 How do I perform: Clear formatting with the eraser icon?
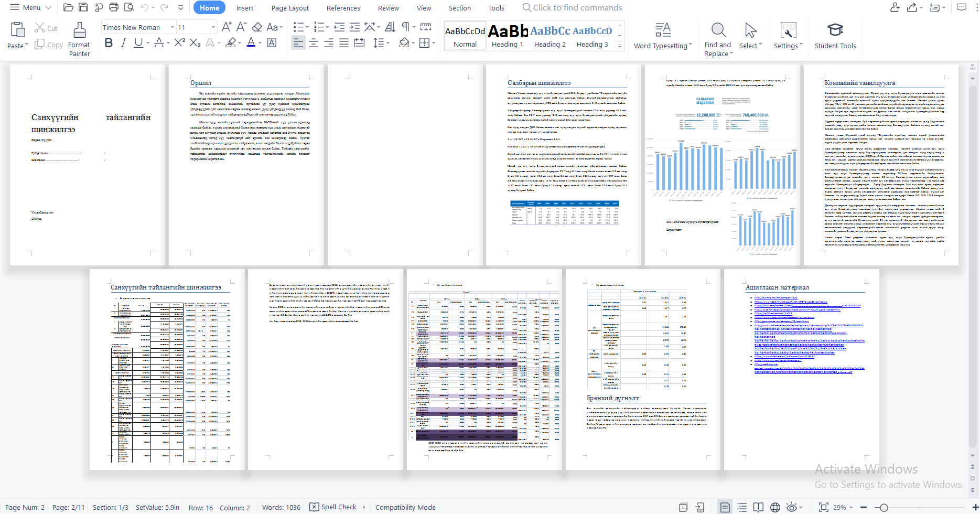coord(257,27)
